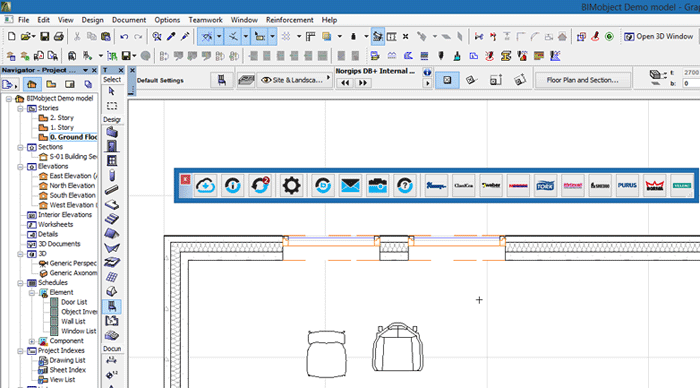Select the first orthogonal geometry method button
700x388 pixels.
(447, 80)
